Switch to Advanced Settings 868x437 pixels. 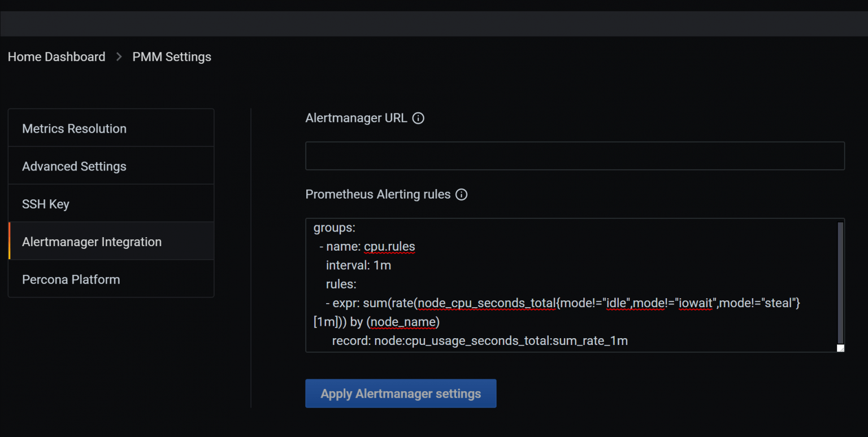(x=74, y=166)
